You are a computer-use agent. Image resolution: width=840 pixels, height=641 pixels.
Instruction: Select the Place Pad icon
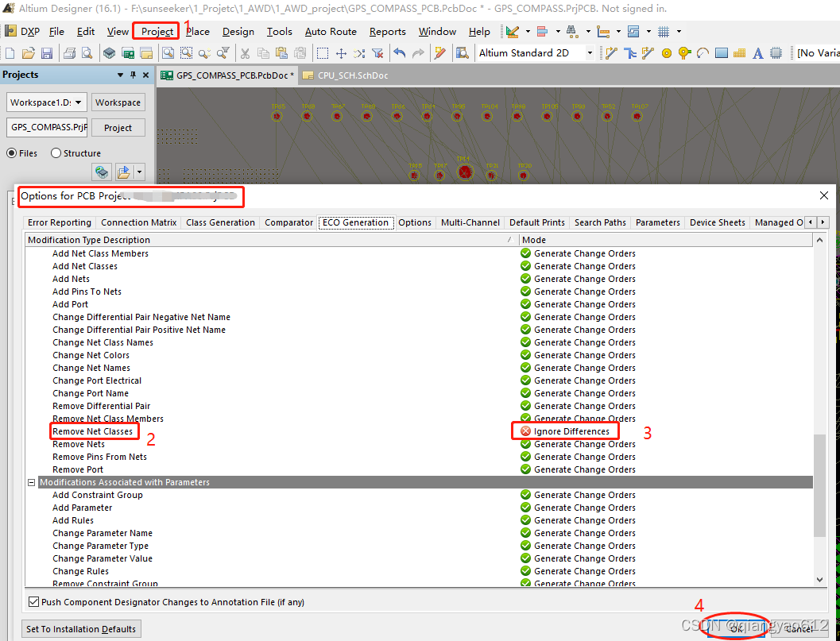point(667,53)
